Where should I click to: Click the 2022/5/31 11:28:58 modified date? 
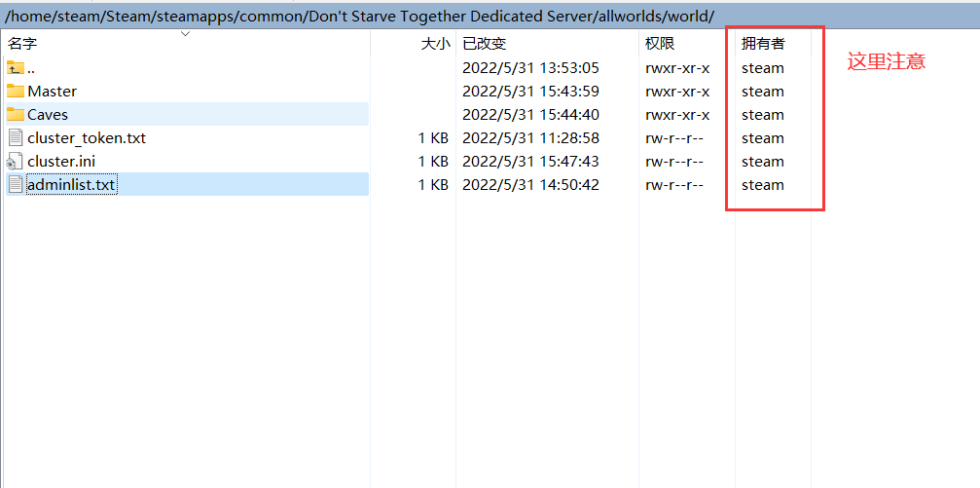point(530,137)
